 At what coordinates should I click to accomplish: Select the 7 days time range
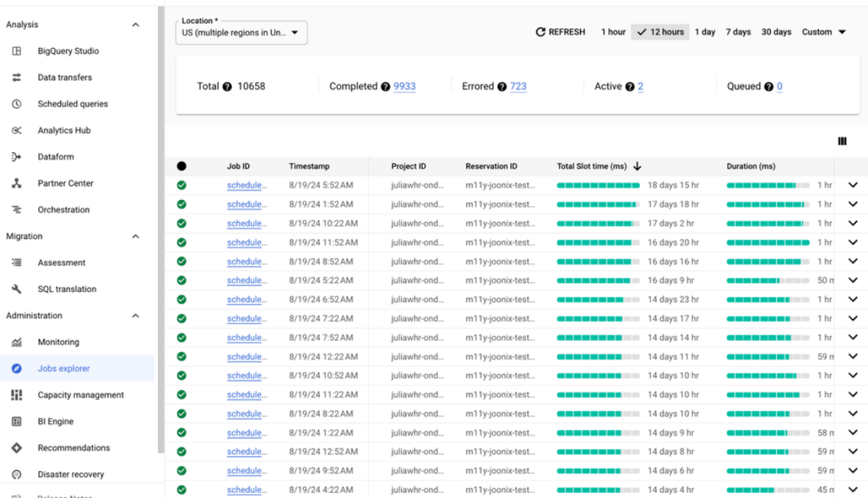(738, 32)
